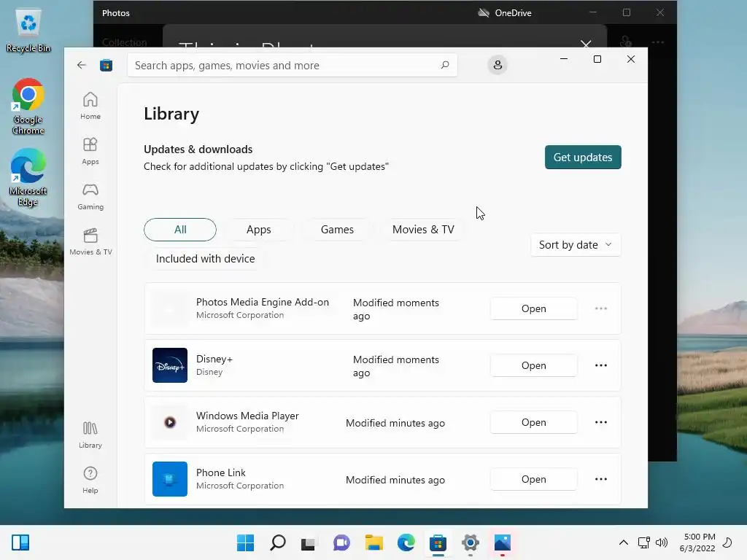Image resolution: width=747 pixels, height=560 pixels.
Task: Select the Included with device filter
Action: pos(205,259)
